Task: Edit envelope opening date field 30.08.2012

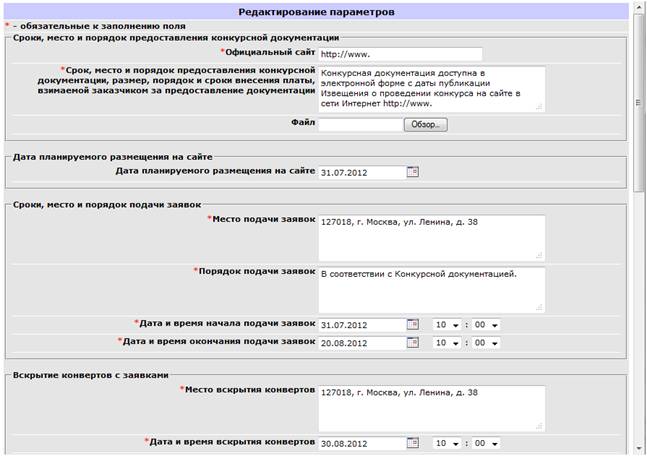Action: pos(362,443)
